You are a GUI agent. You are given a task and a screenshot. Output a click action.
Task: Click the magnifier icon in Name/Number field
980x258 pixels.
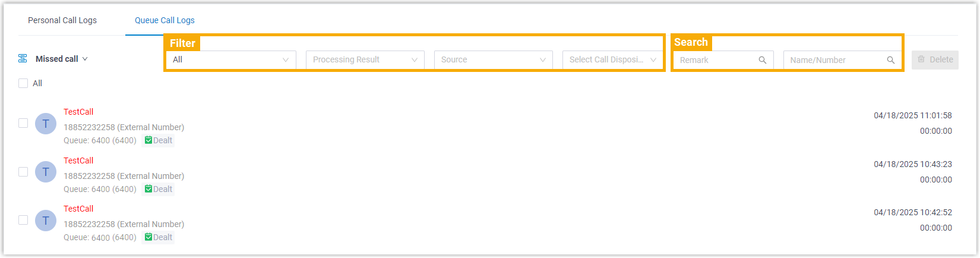point(891,60)
